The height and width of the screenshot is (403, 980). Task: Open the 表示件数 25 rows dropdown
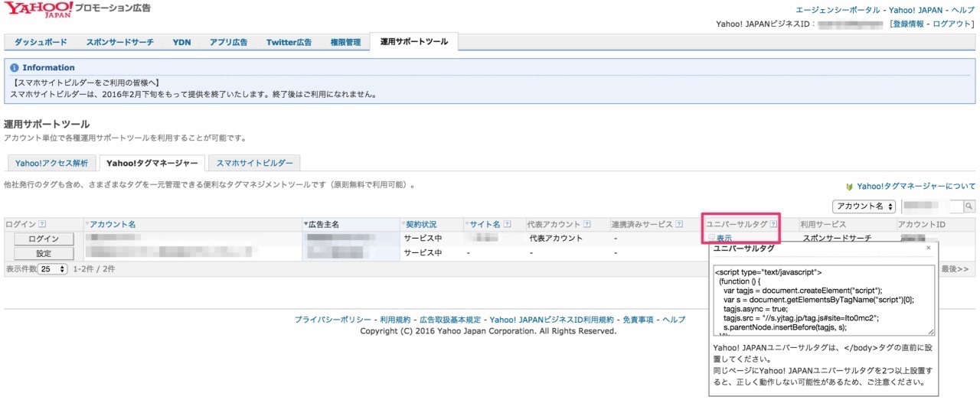[x=53, y=269]
